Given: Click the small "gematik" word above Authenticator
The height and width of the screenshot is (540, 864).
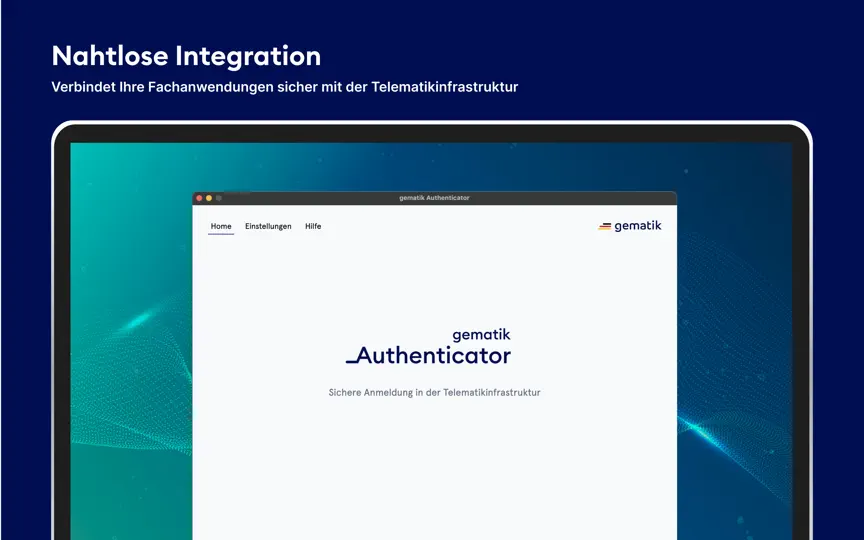Looking at the screenshot, I should pos(481,335).
